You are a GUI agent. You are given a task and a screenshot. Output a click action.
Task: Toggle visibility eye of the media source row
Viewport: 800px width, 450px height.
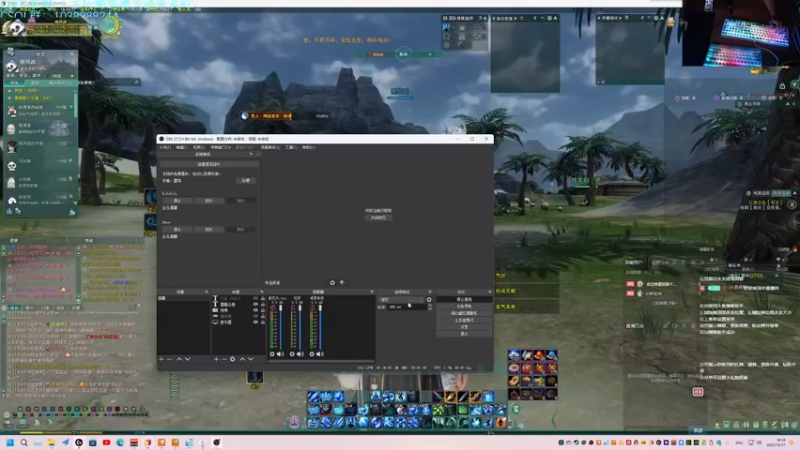pos(256,310)
